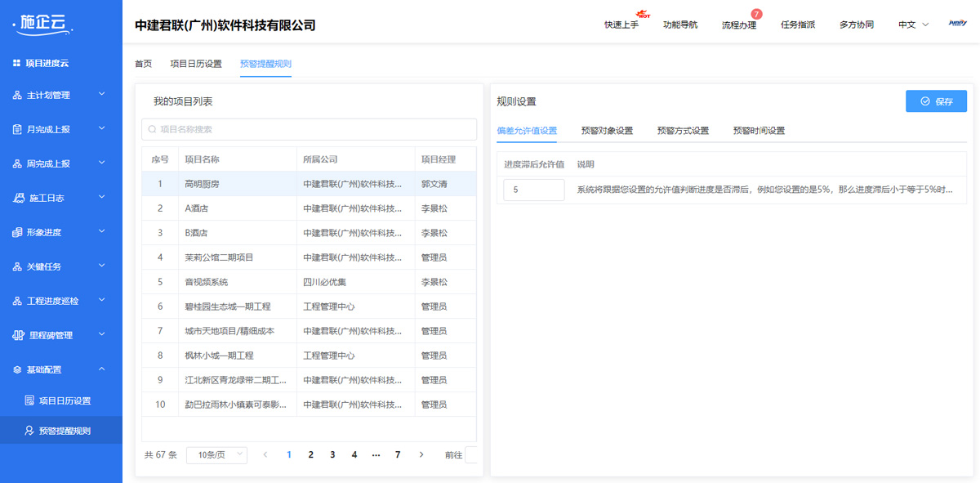Screen dimensions: 980x483
Task: Go to next page in pagination
Action: click(421, 454)
